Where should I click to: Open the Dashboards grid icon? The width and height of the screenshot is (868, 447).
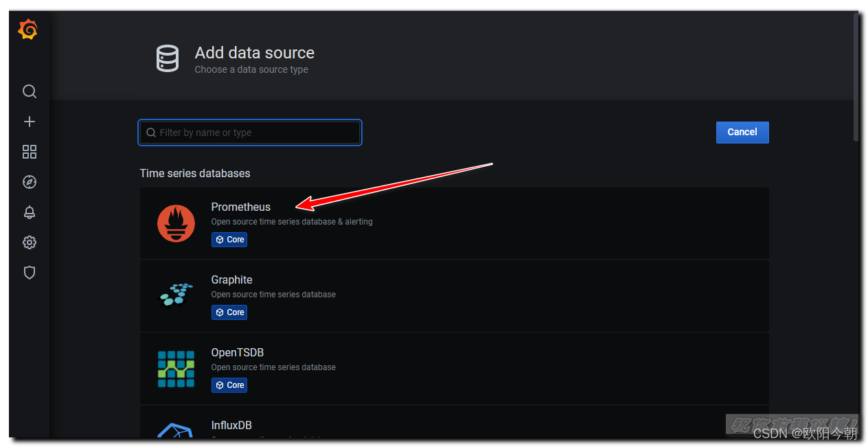[30, 152]
